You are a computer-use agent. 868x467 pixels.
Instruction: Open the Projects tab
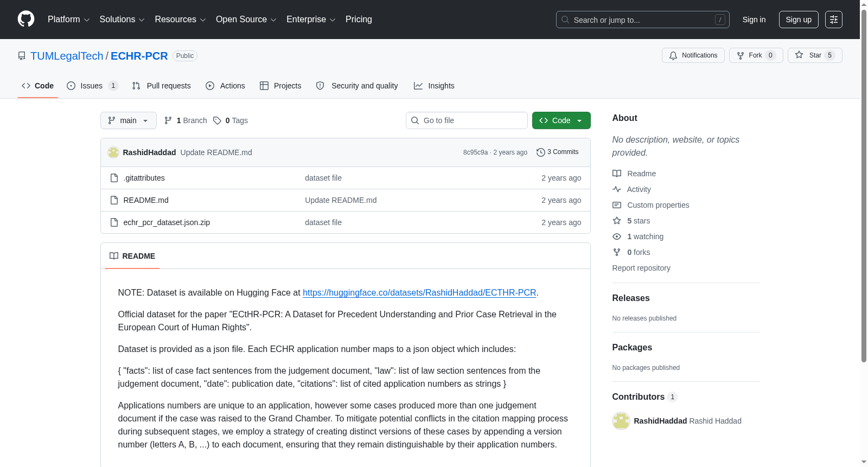[x=280, y=86]
